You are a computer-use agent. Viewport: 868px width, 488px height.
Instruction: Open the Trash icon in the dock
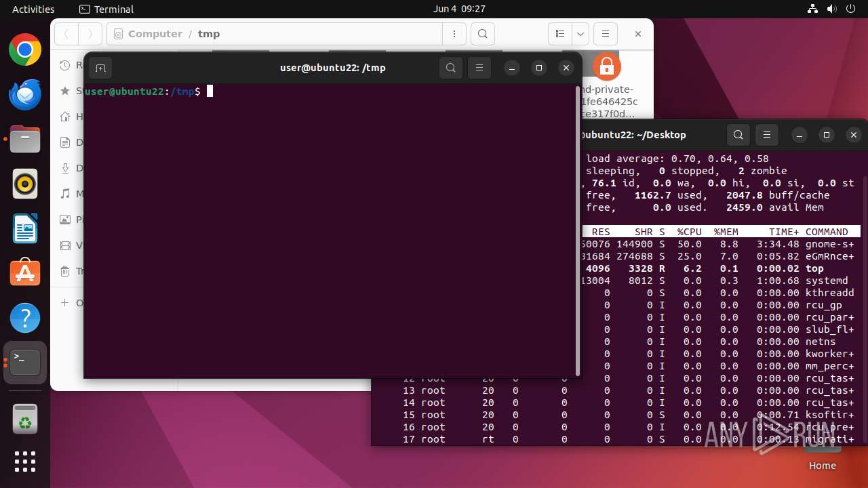click(25, 419)
